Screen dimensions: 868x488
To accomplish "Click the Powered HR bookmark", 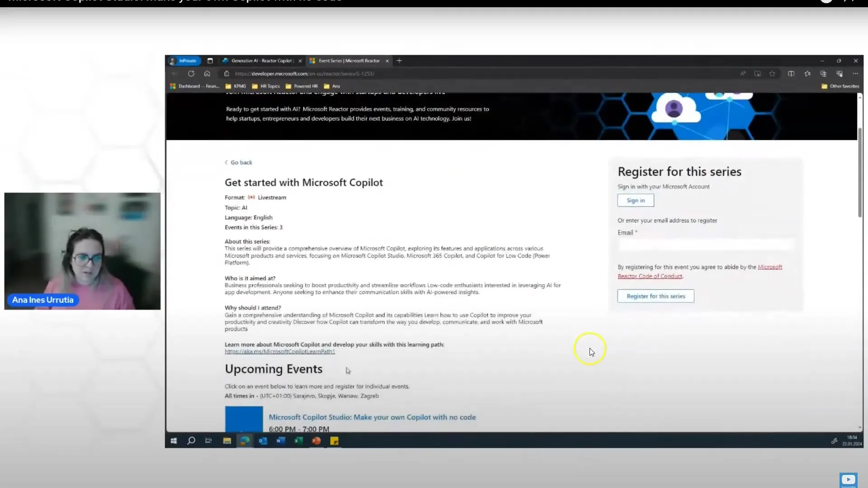I will pos(304,86).
